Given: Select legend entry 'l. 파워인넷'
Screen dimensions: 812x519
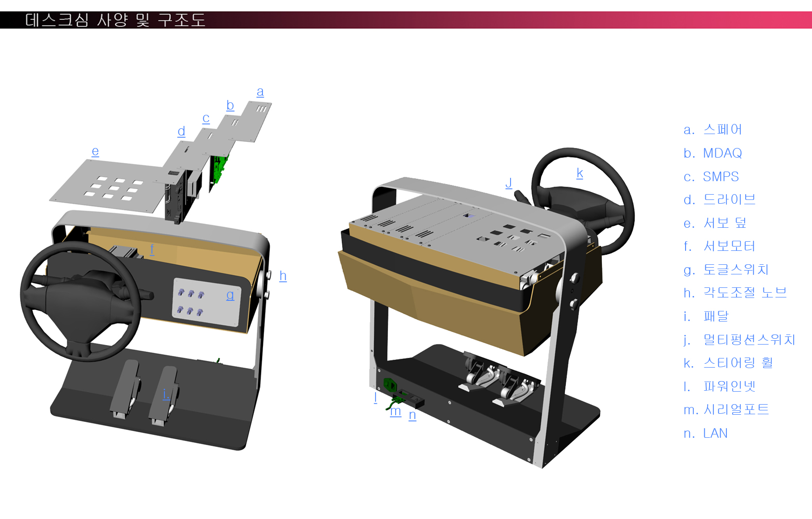Looking at the screenshot, I should (x=720, y=386).
